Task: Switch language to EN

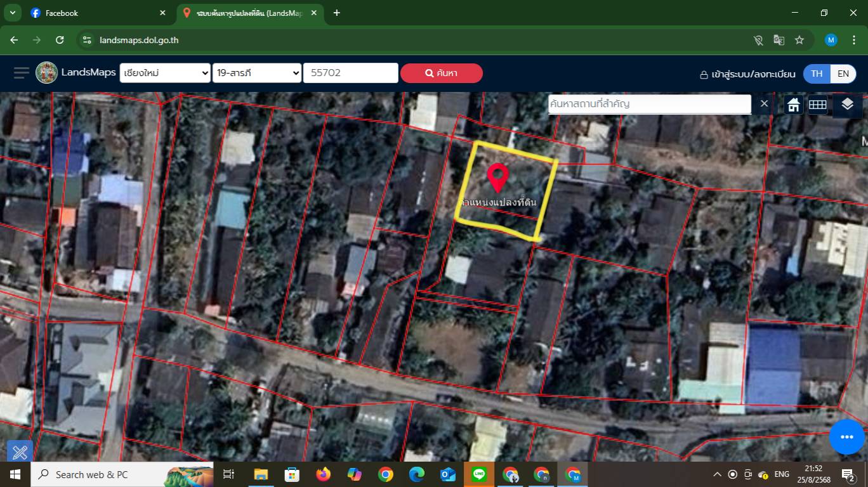Action: click(843, 74)
